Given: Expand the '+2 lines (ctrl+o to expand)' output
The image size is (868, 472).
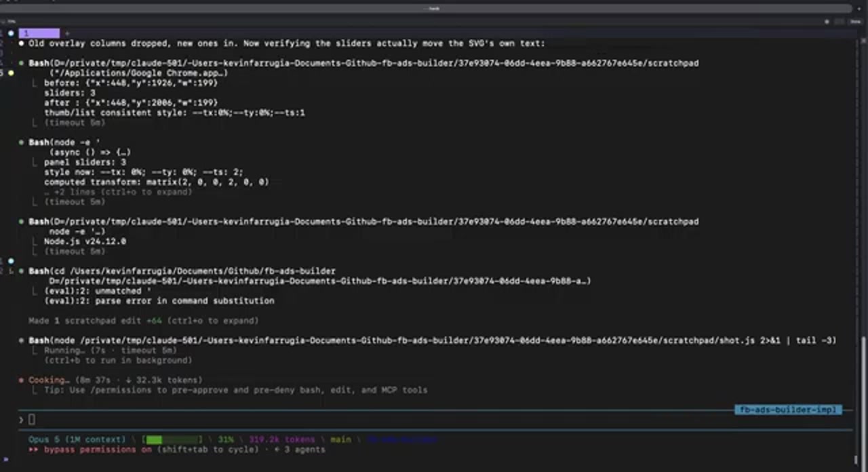Looking at the screenshot, I should pyautogui.click(x=118, y=192).
